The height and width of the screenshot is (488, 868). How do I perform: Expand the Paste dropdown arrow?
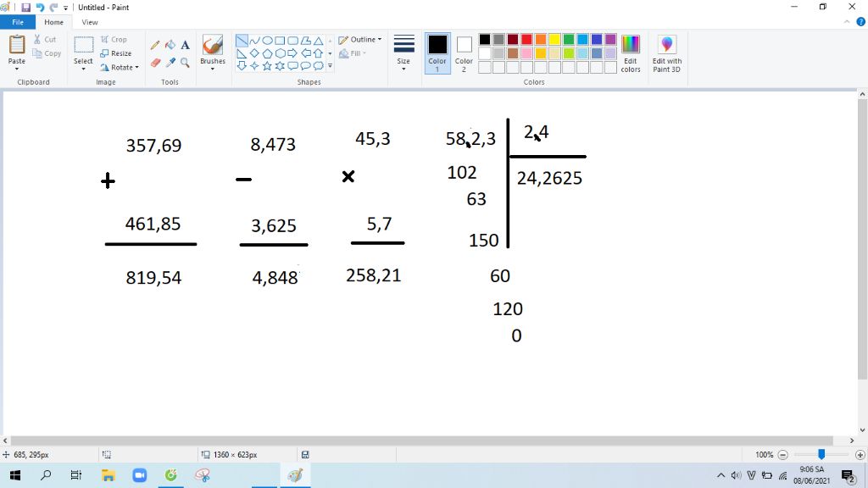(17, 69)
